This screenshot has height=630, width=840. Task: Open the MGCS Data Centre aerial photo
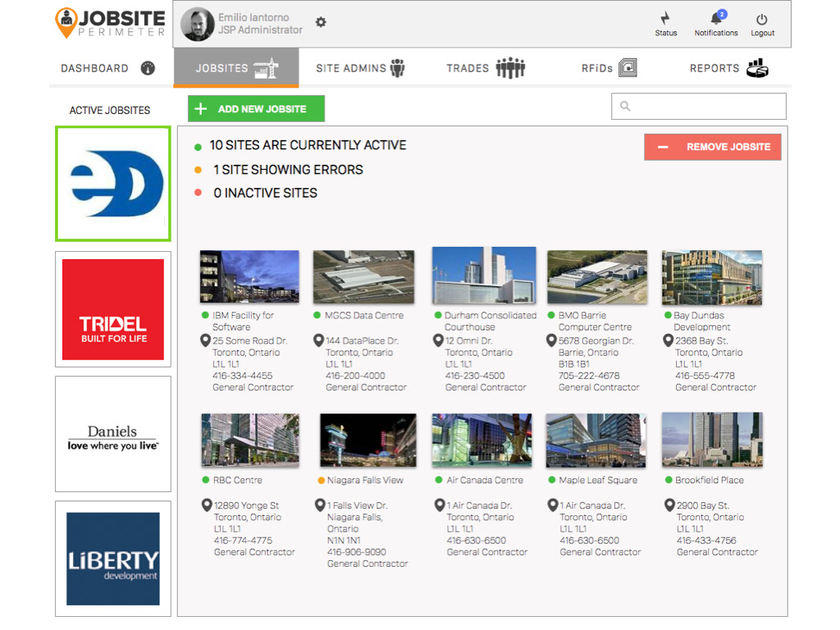click(363, 277)
